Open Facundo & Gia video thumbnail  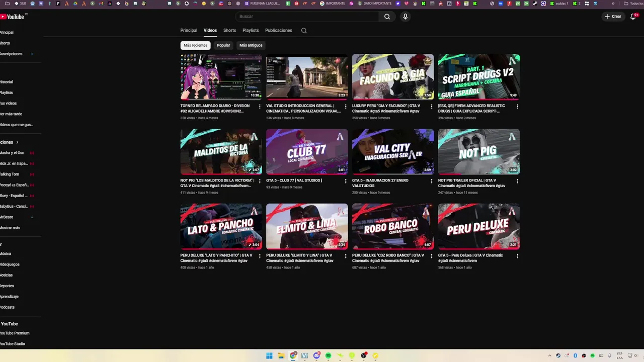(393, 76)
